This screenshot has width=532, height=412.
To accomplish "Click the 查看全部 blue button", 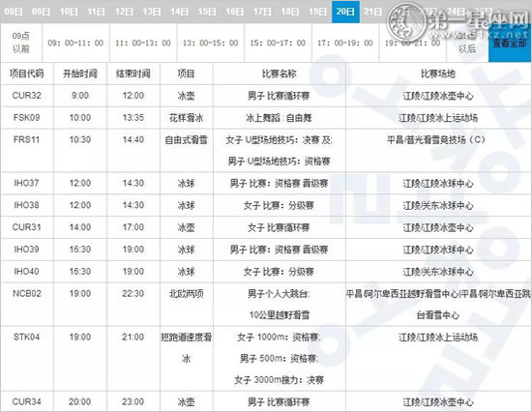I will (x=510, y=43).
